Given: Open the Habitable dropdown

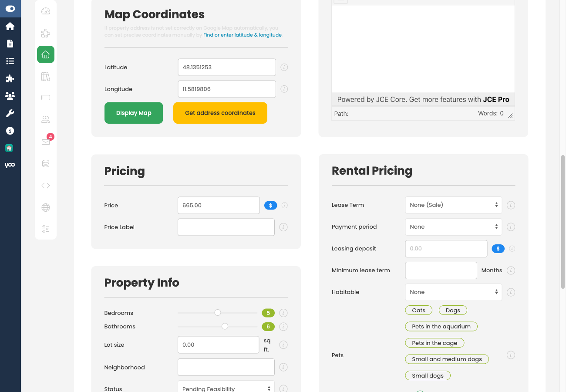Looking at the screenshot, I should tap(453, 292).
